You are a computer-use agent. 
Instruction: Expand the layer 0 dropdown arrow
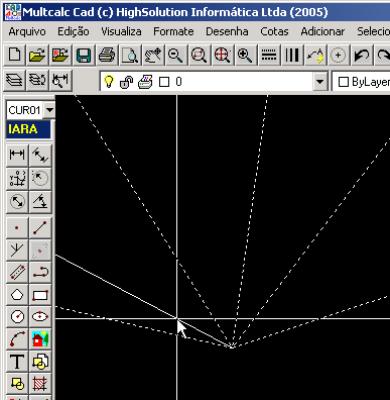point(320,82)
